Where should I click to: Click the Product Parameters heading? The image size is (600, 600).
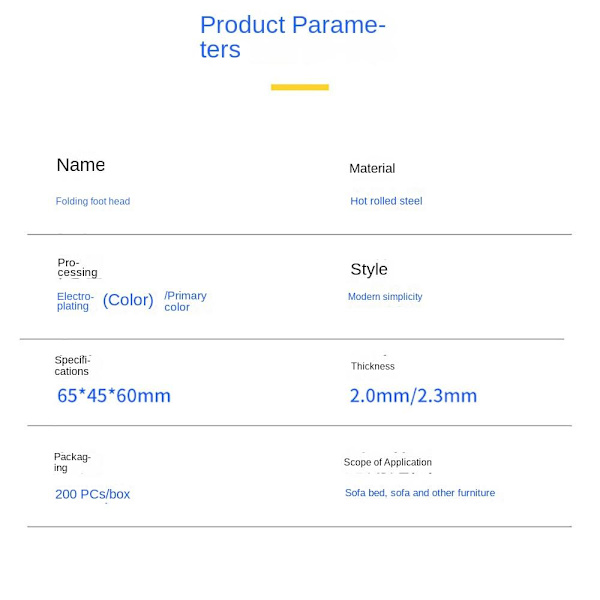pyautogui.click(x=292, y=37)
